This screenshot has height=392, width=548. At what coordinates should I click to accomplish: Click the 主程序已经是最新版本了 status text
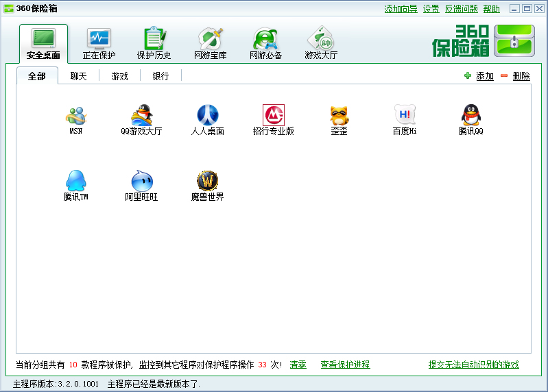[154, 384]
